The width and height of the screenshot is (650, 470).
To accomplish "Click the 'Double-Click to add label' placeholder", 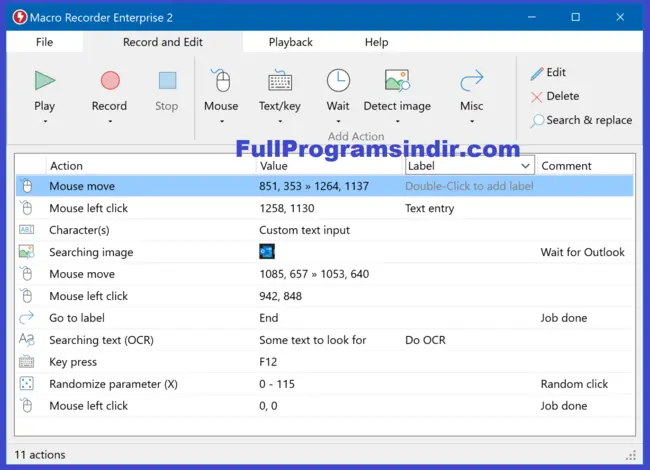I will (x=469, y=186).
